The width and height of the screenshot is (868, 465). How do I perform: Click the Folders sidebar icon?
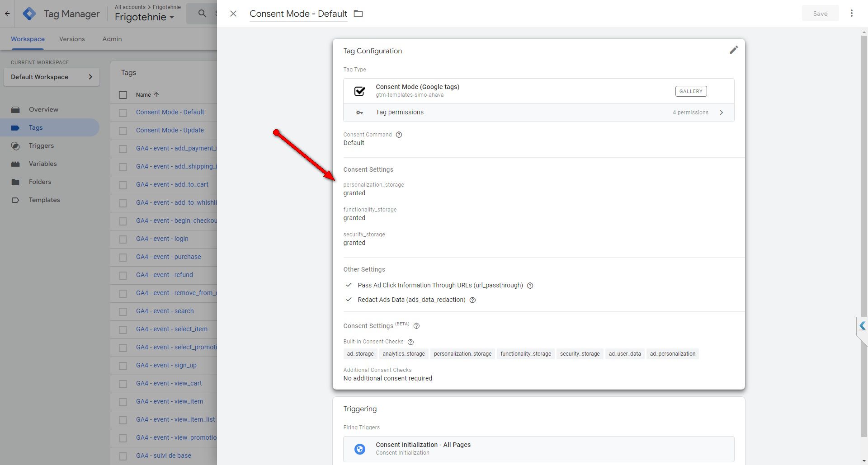coord(15,182)
